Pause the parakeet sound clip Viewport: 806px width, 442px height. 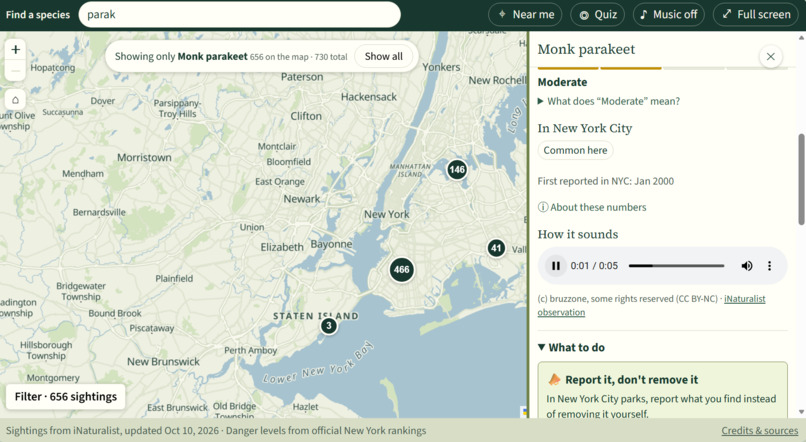(556, 266)
